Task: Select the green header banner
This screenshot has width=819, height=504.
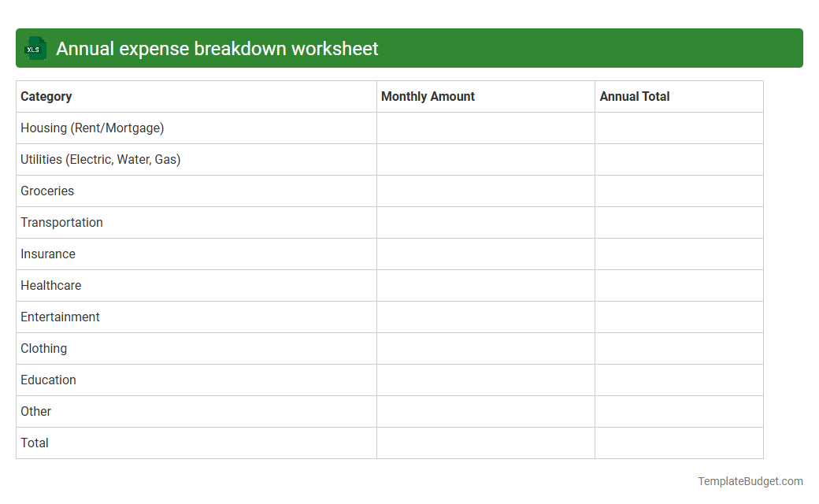Action: (409, 48)
